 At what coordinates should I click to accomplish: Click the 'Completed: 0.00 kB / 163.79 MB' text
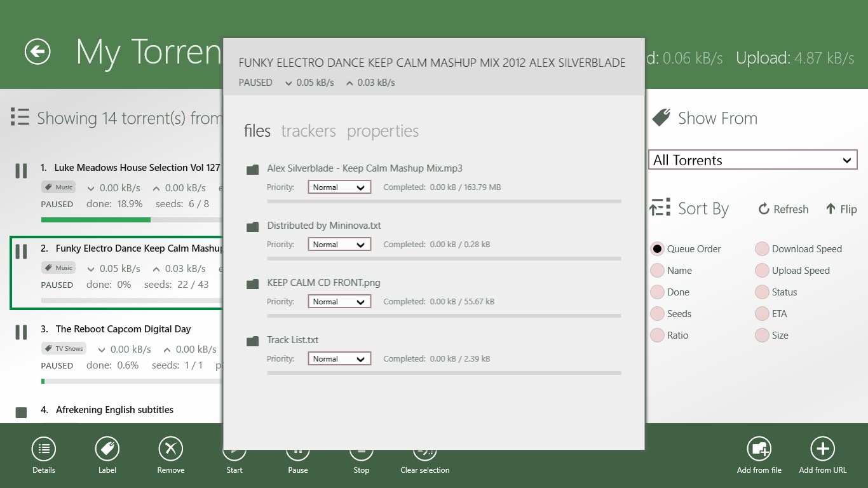tap(442, 187)
